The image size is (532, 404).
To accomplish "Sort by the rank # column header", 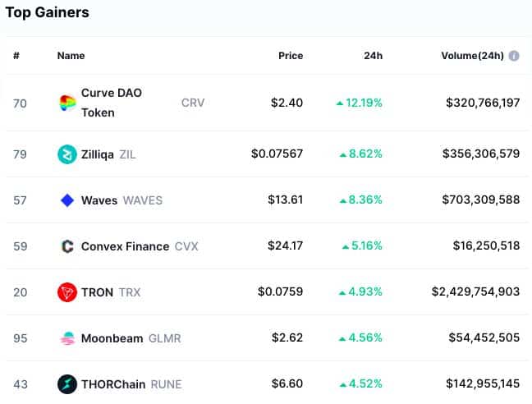I will [16, 56].
